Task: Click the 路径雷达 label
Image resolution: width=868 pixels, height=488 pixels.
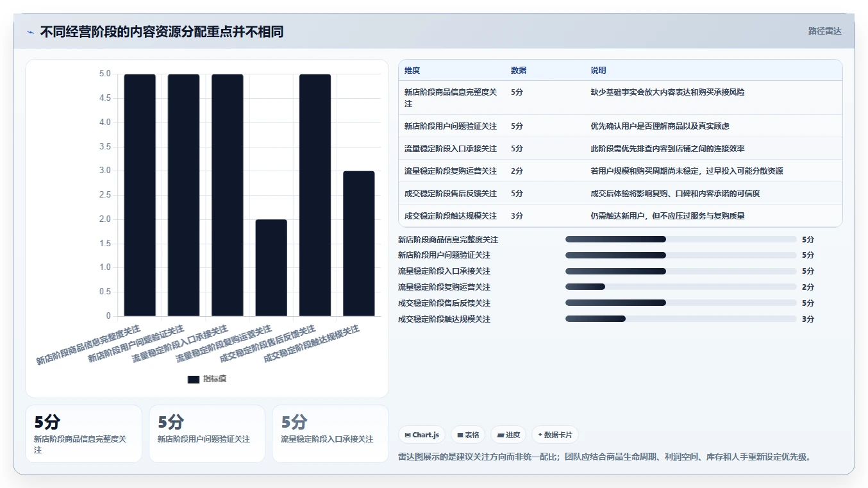Action: [x=824, y=31]
